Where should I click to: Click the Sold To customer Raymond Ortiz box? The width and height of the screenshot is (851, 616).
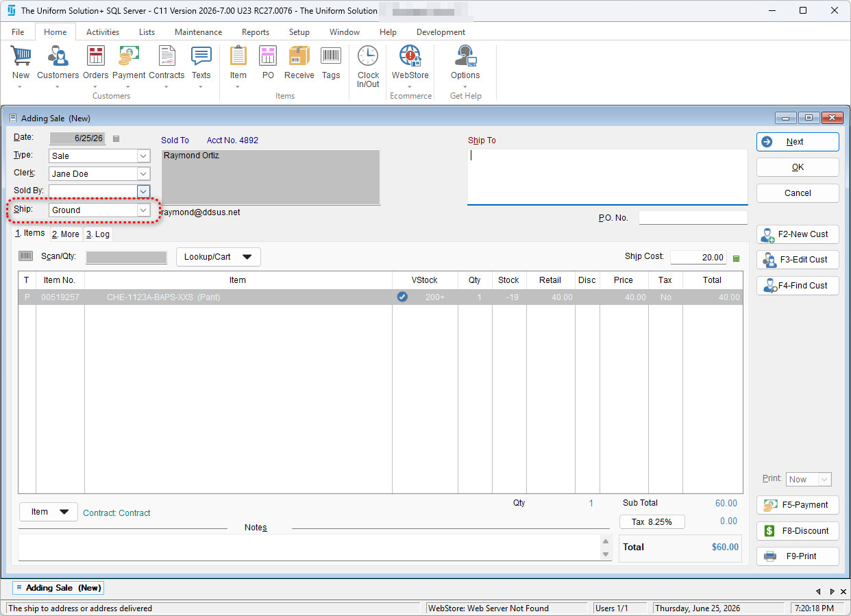(x=271, y=177)
